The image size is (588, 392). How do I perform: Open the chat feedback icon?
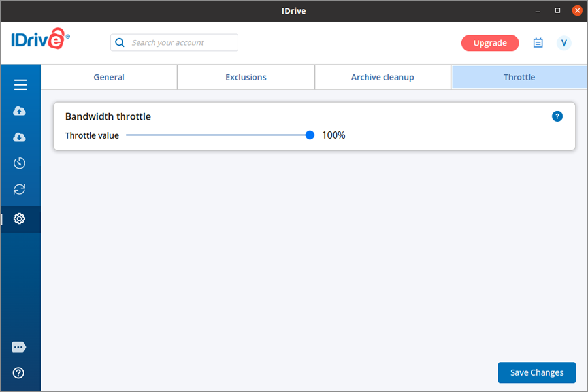tap(19, 347)
